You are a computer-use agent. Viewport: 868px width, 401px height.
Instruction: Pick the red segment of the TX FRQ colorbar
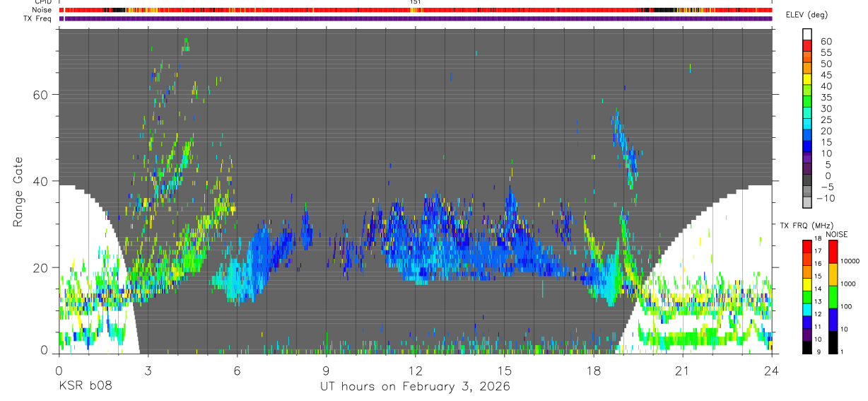(x=807, y=246)
